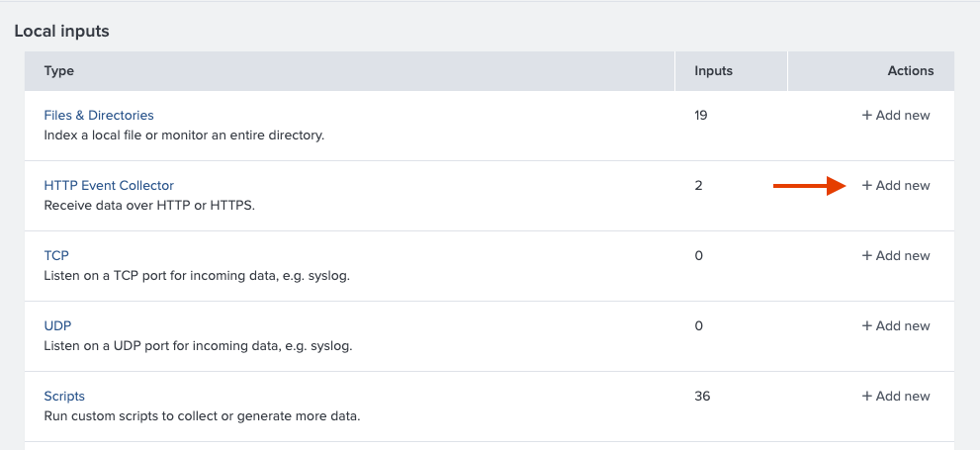Select the UDP input type link
This screenshot has width=980, height=450.
pyautogui.click(x=57, y=326)
